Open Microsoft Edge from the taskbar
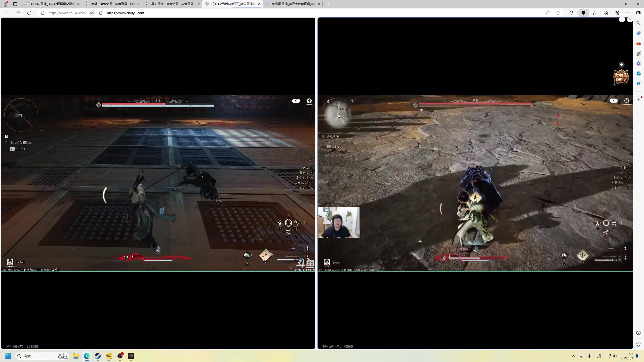 point(87,356)
